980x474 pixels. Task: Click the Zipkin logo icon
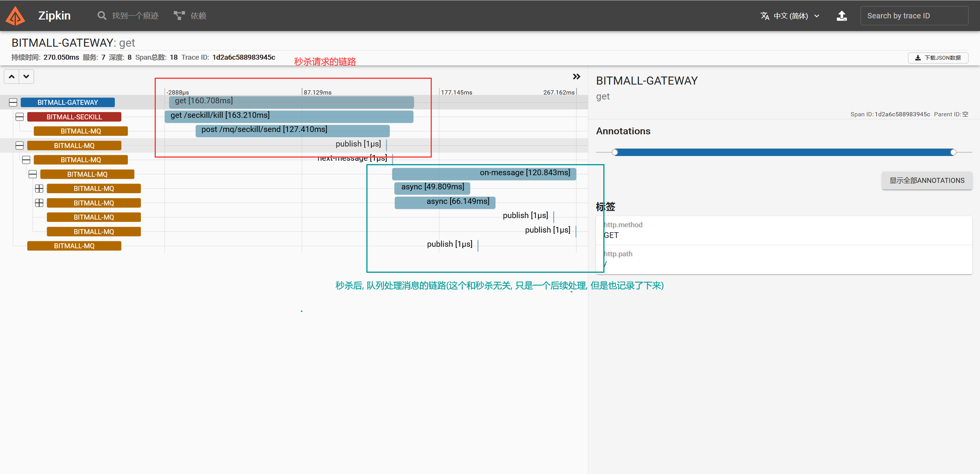15,16
